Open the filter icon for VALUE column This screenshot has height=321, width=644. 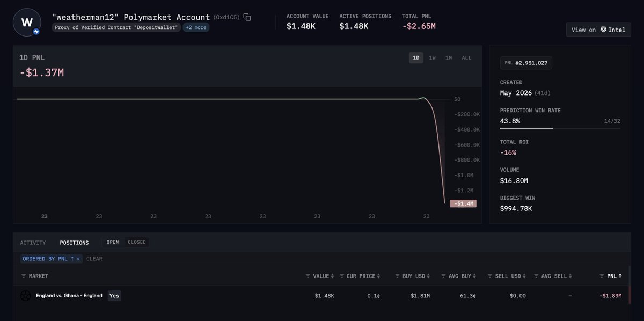(x=308, y=276)
